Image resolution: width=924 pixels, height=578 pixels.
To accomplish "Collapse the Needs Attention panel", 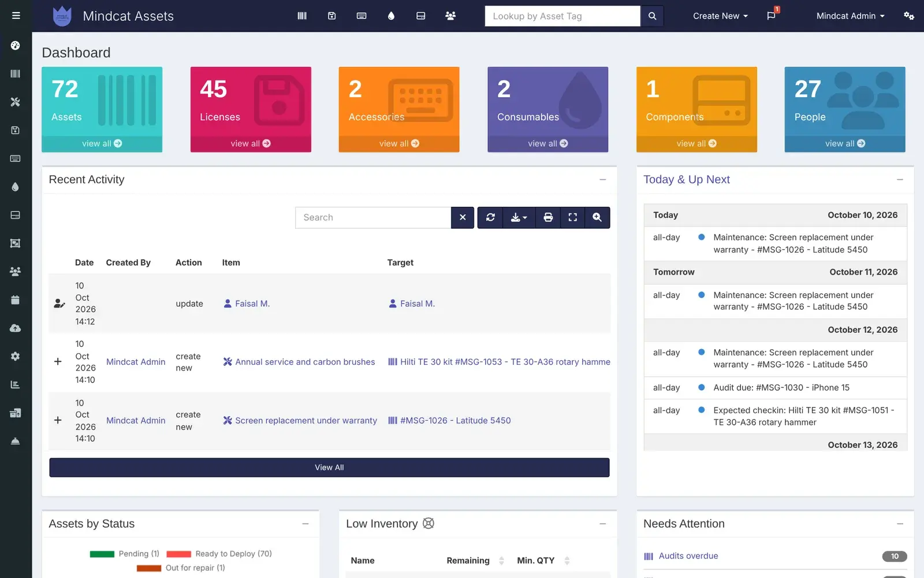I will coord(900,524).
